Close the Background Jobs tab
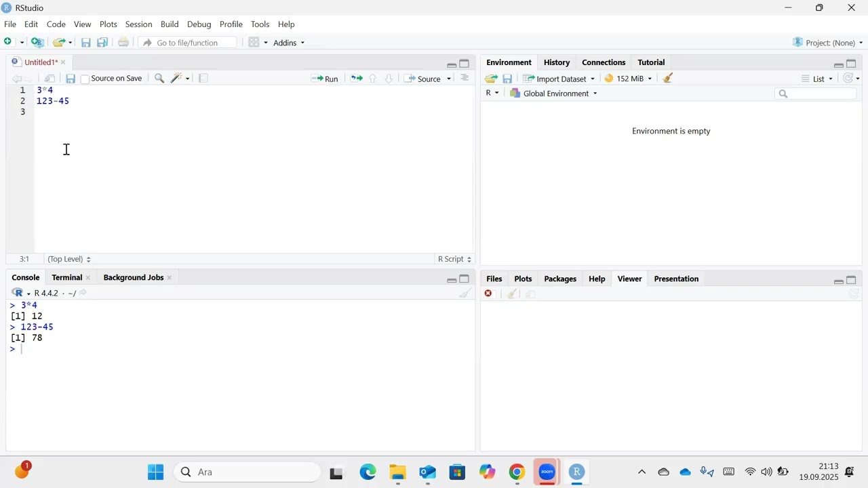Viewport: 868px width, 488px height. click(x=170, y=278)
